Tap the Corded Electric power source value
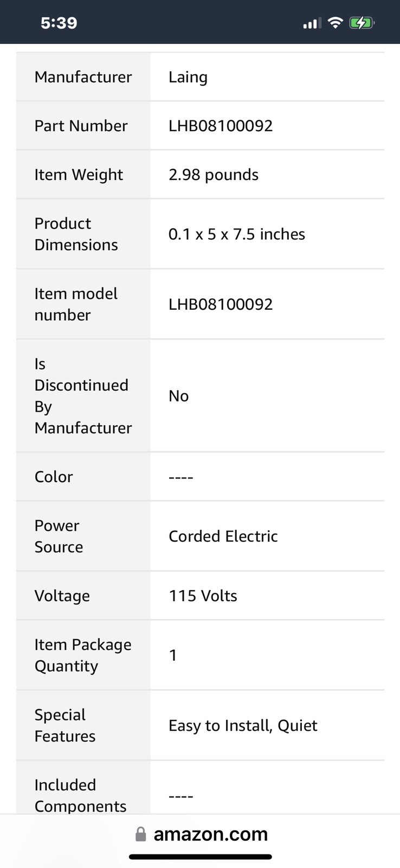The height and width of the screenshot is (868, 400). [x=223, y=537]
